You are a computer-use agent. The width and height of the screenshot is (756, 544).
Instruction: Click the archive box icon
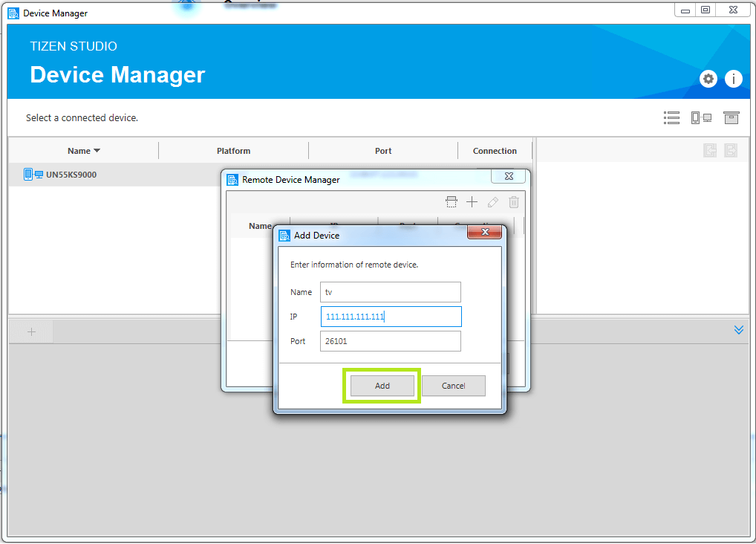point(731,117)
